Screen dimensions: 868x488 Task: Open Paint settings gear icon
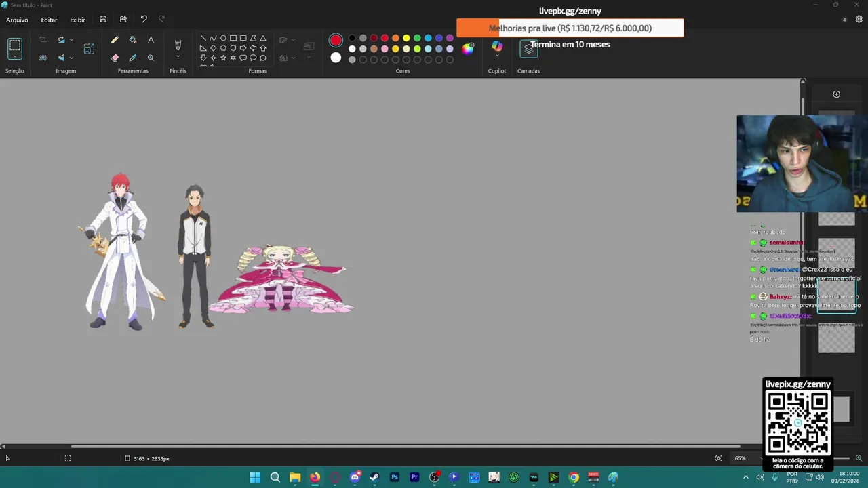(x=859, y=20)
